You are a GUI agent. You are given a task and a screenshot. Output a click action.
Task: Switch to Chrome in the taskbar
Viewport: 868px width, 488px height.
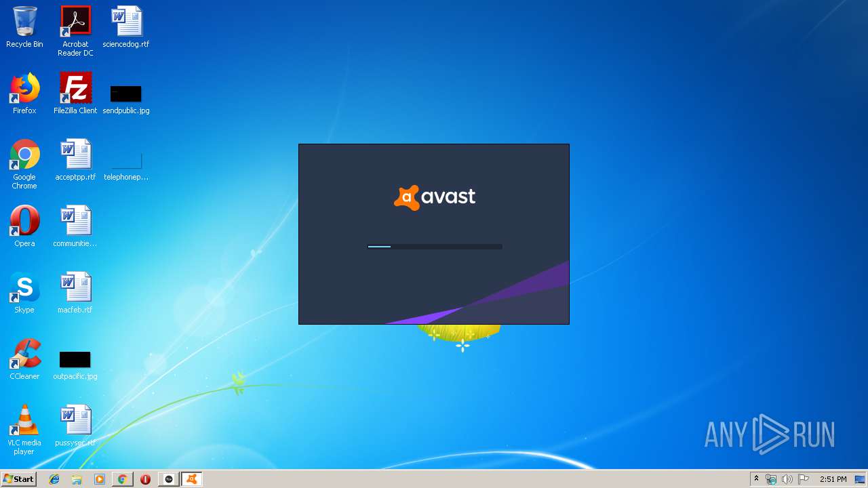click(122, 479)
